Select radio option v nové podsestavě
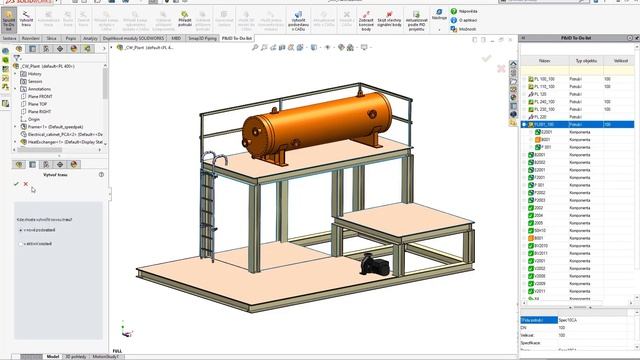Image resolution: width=640 pixels, height=360 pixels. (x=21, y=230)
